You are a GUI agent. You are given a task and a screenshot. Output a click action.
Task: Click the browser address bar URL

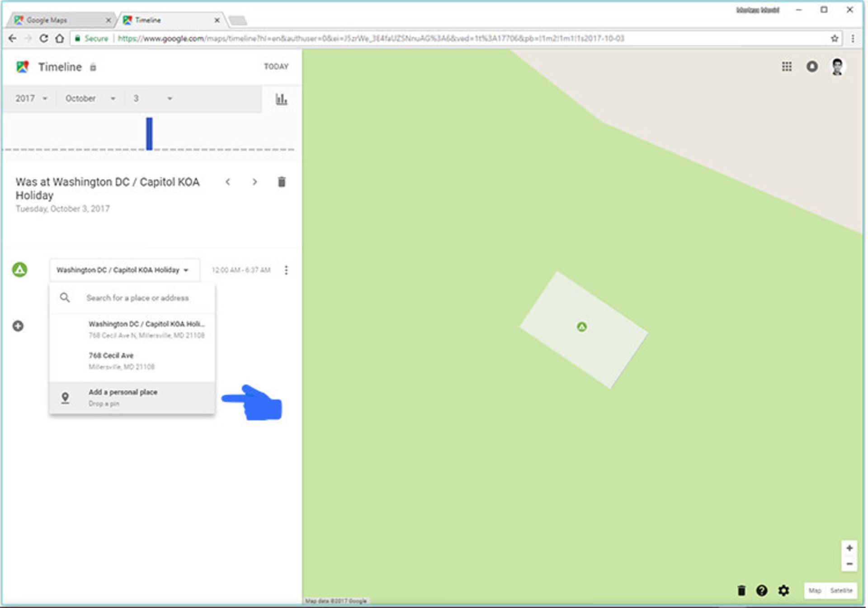click(x=371, y=38)
